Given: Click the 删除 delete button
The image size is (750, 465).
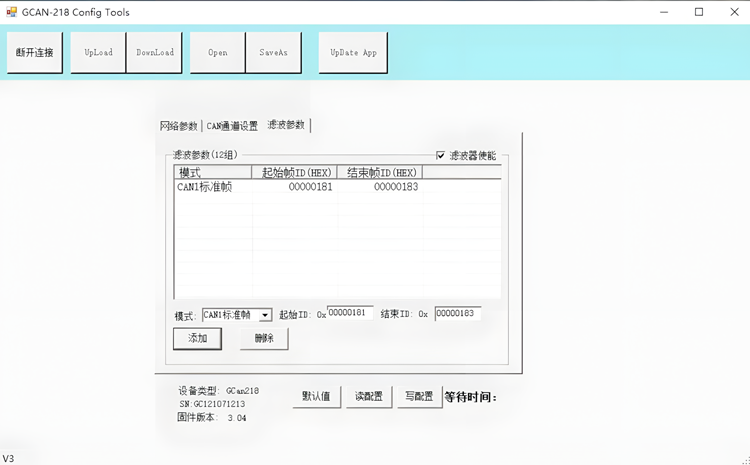Looking at the screenshot, I should point(264,339).
